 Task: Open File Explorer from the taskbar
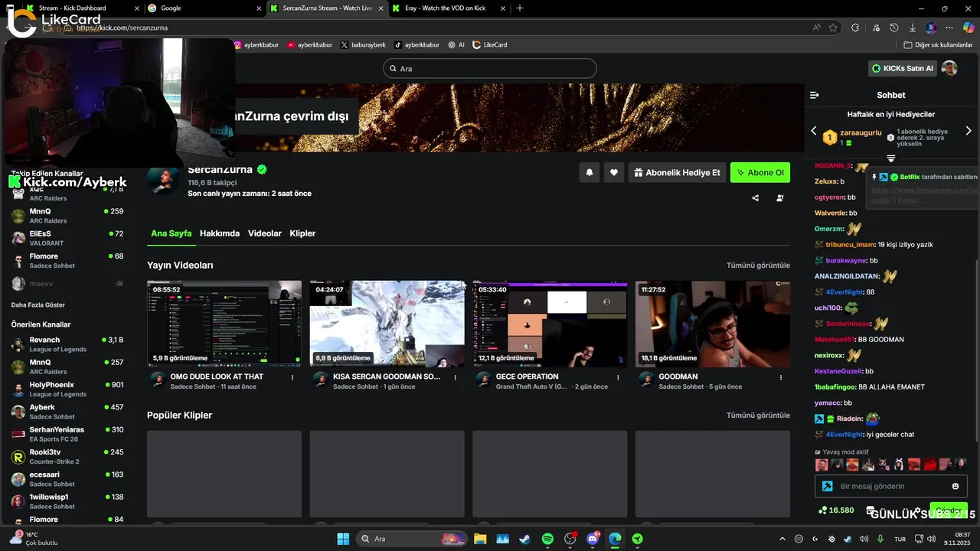click(479, 539)
